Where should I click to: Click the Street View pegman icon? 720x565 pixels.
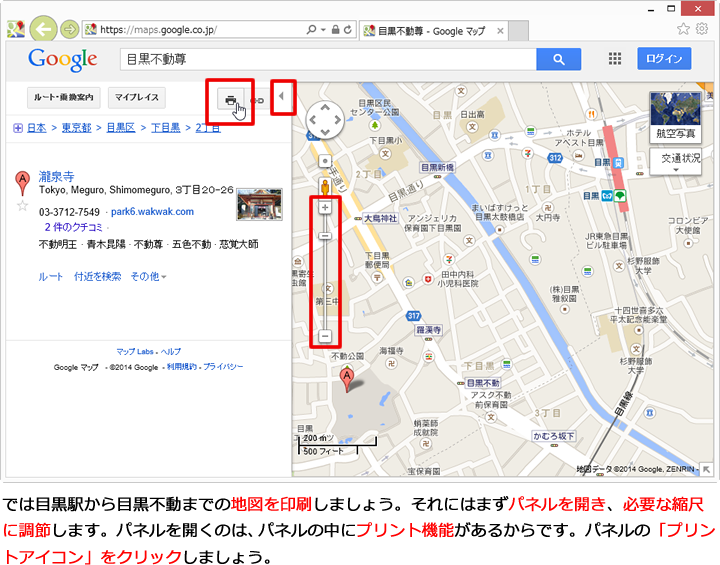tap(325, 187)
